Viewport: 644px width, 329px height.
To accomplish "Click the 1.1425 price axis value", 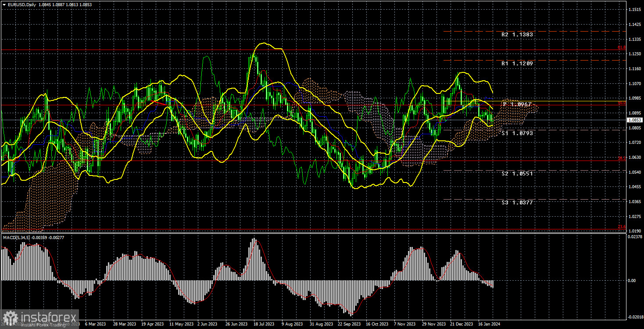I will point(635,25).
